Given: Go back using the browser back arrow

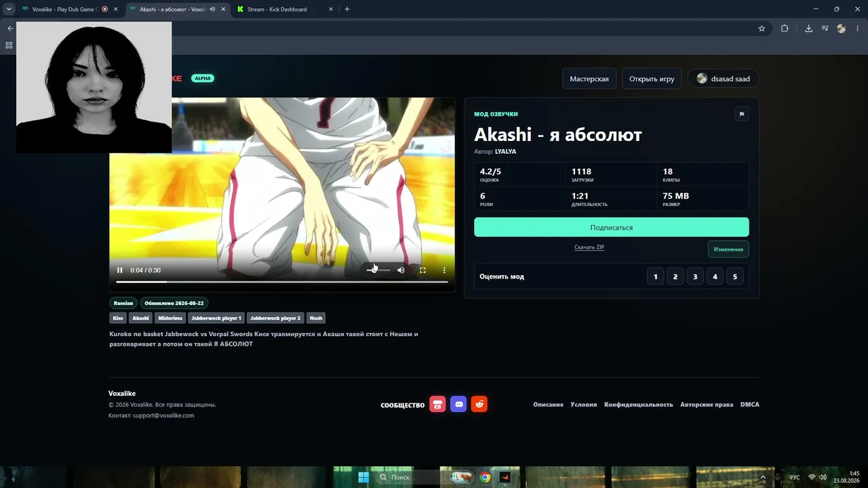Looking at the screenshot, I should point(9,28).
